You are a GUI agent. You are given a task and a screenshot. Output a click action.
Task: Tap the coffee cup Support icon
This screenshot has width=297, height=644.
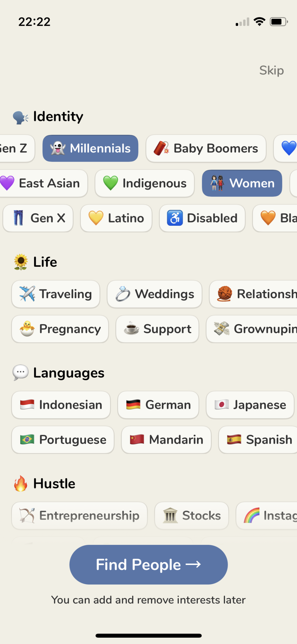point(131,329)
